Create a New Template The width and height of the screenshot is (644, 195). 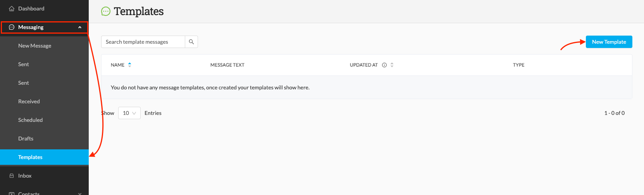click(x=609, y=42)
